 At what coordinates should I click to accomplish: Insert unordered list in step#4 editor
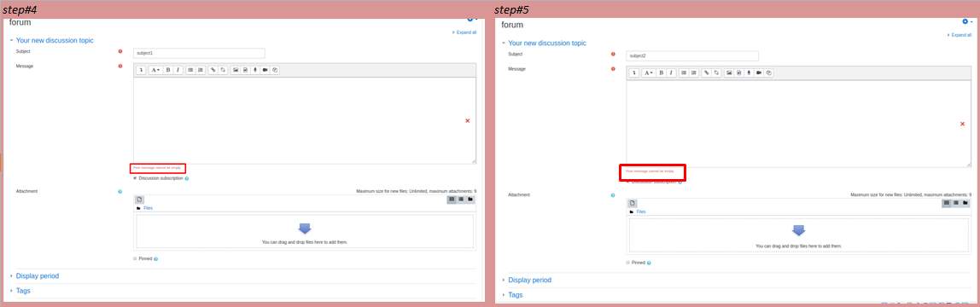tap(190, 71)
